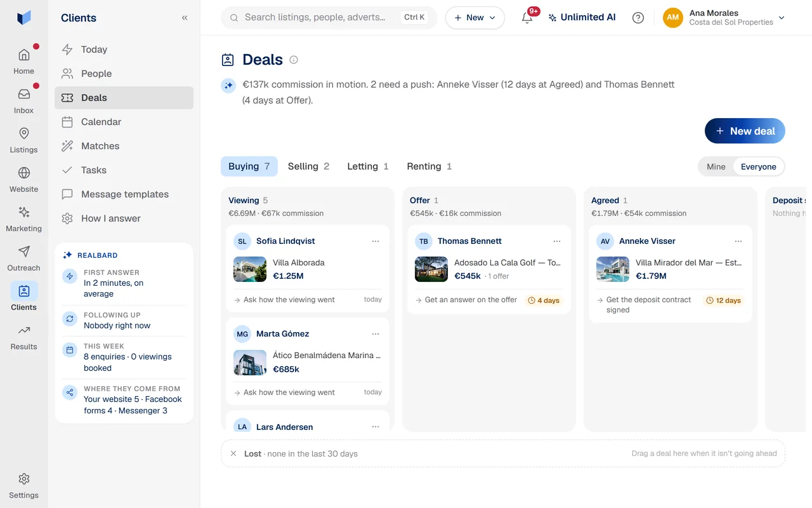Open Home in the left rail

24,61
